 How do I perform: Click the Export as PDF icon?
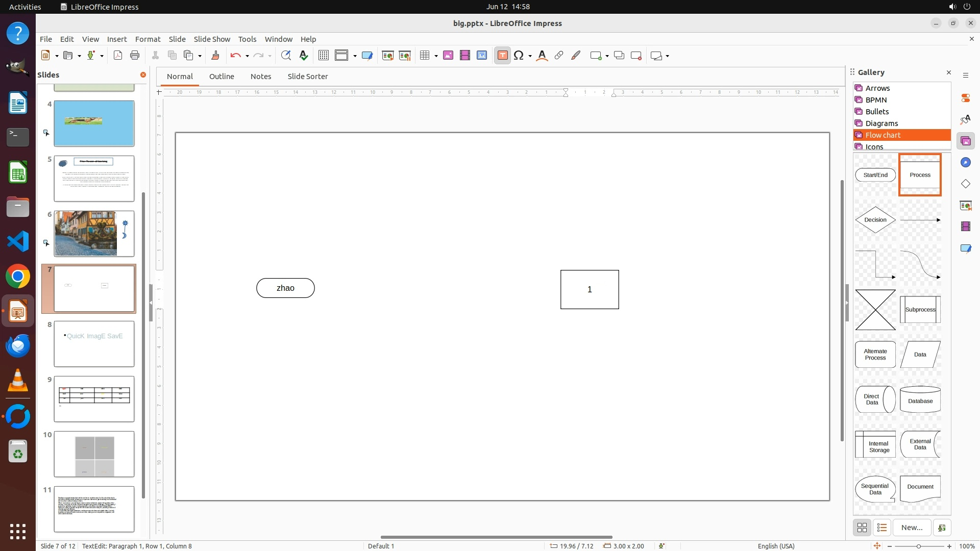[x=118, y=56]
